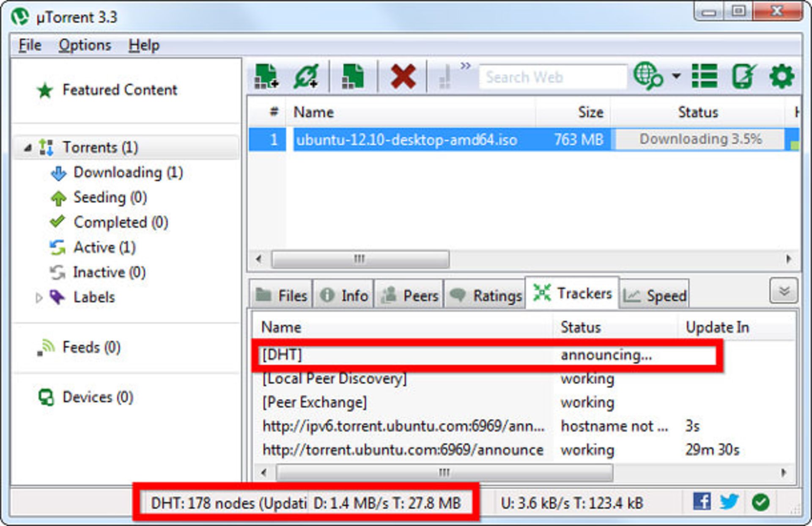Switch to the Speed tab

click(655, 294)
